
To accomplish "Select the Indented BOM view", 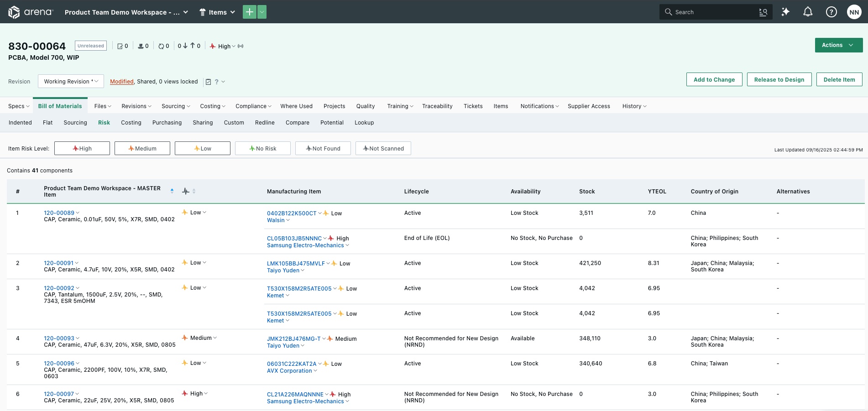I will [20, 122].
